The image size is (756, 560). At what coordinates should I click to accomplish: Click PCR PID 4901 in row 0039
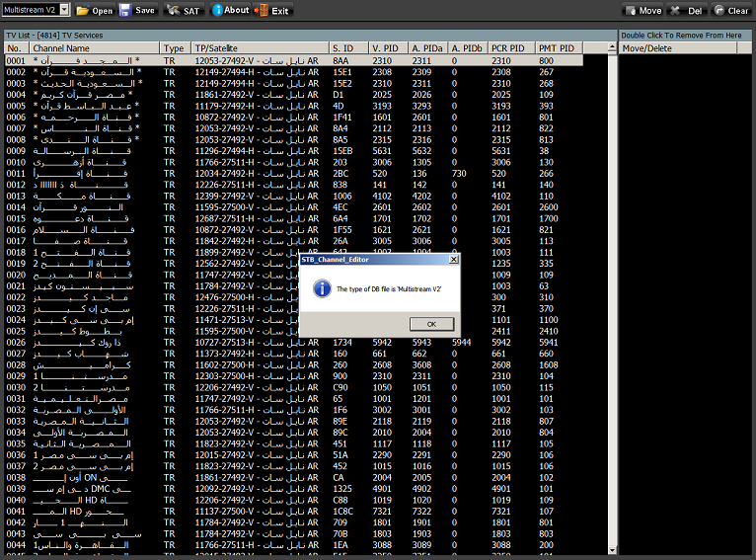click(501, 489)
